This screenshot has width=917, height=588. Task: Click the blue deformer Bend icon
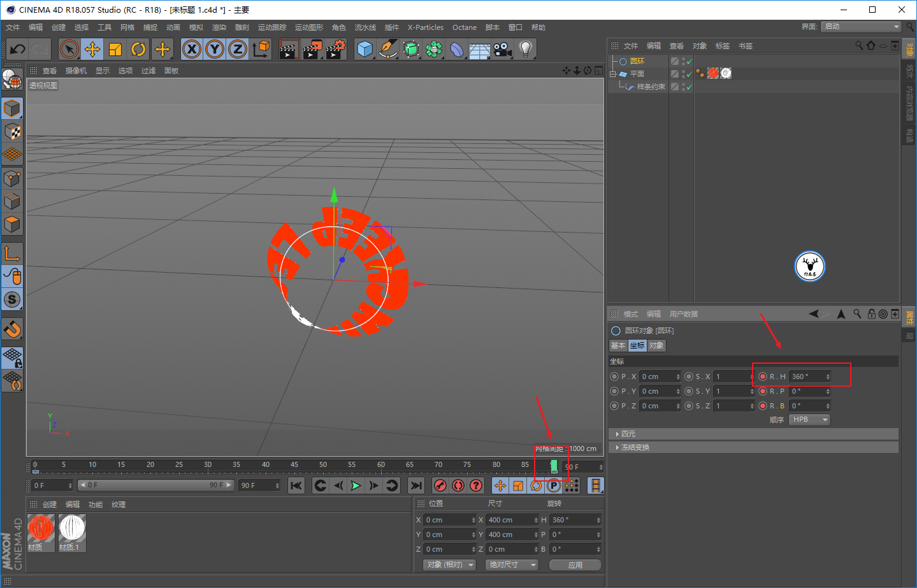457,49
